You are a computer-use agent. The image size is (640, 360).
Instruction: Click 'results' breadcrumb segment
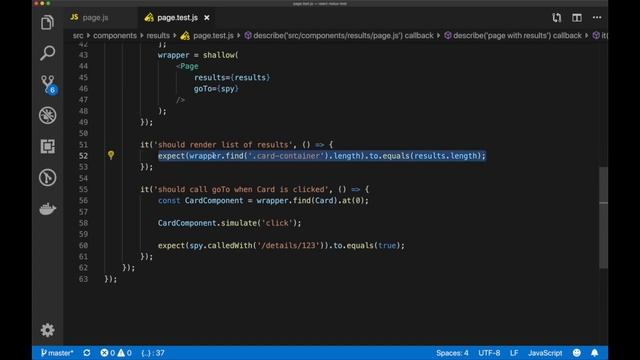point(158,36)
